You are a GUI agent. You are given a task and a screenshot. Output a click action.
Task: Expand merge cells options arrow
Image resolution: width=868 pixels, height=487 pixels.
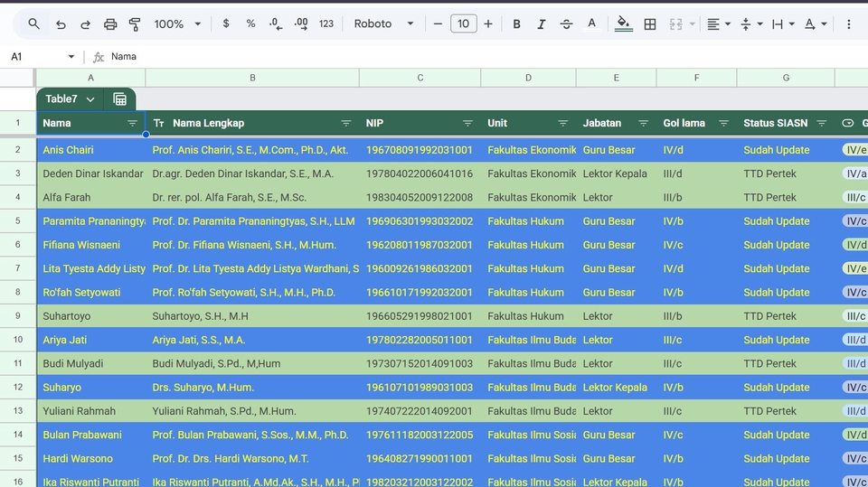(692, 23)
